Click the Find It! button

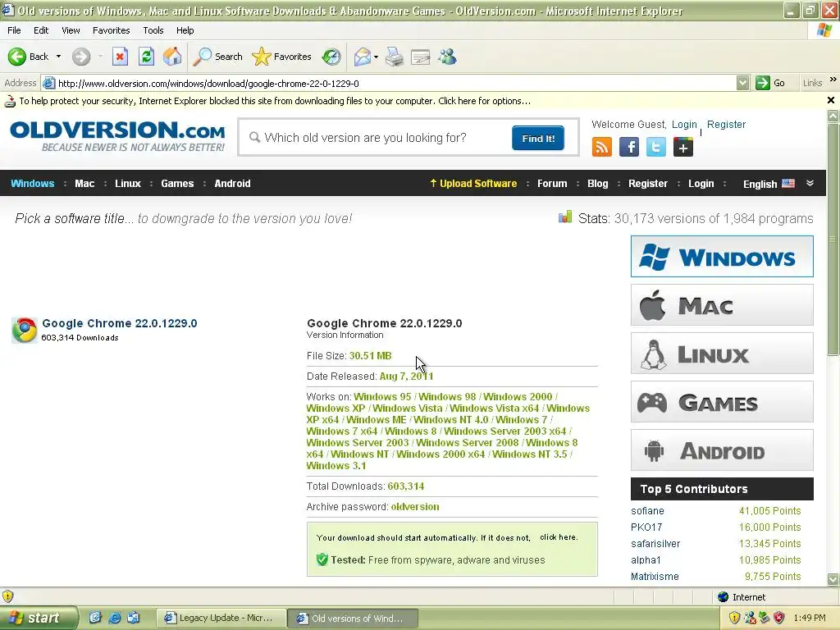(x=538, y=138)
